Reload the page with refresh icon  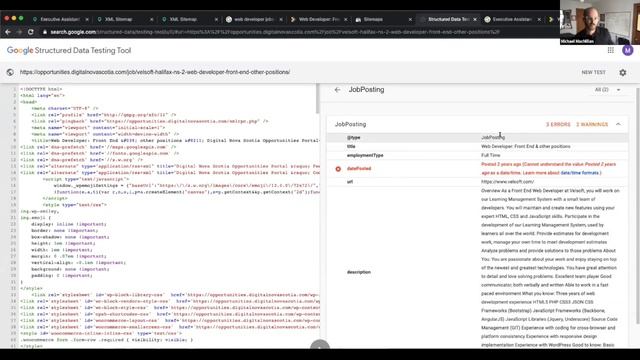tap(31, 32)
